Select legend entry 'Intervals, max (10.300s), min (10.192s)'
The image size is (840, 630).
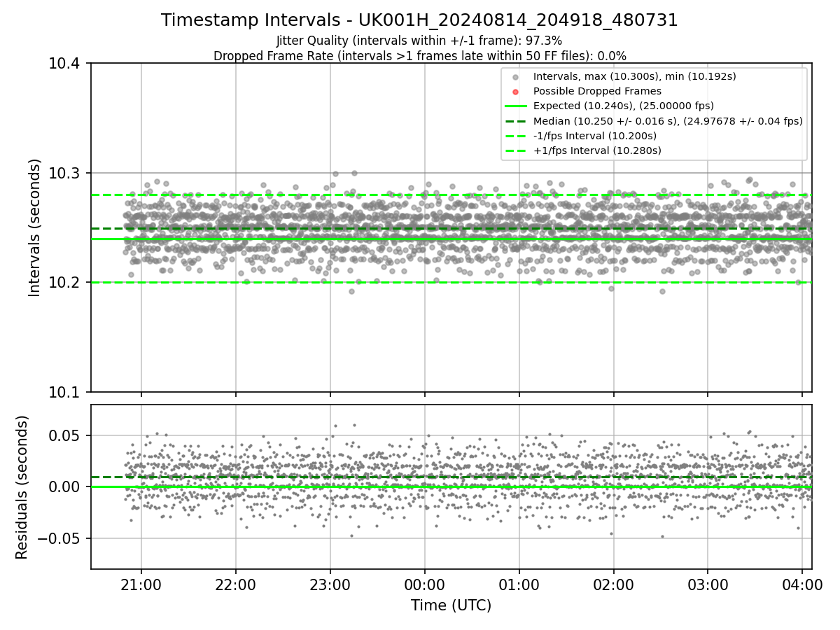tap(634, 76)
